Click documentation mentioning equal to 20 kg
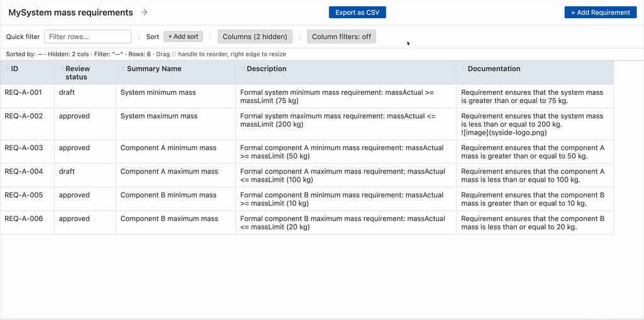Viewport: 644px width, 320px height. (x=535, y=223)
